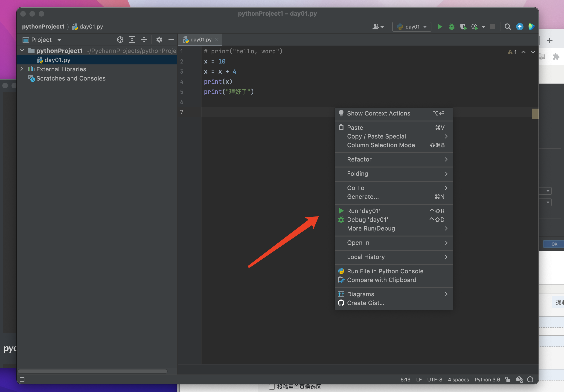Toggle tool window bars icon bottom-left
564x392 pixels.
(x=22, y=380)
